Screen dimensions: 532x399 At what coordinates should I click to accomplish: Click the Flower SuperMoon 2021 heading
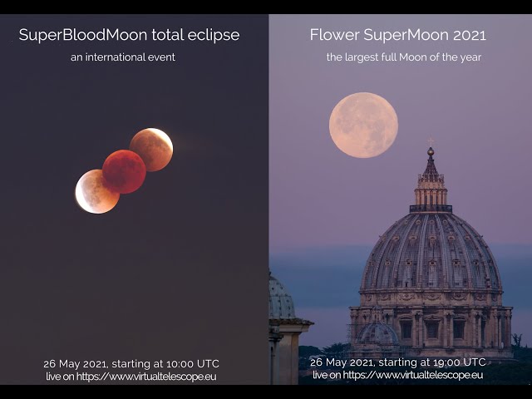coord(398,35)
